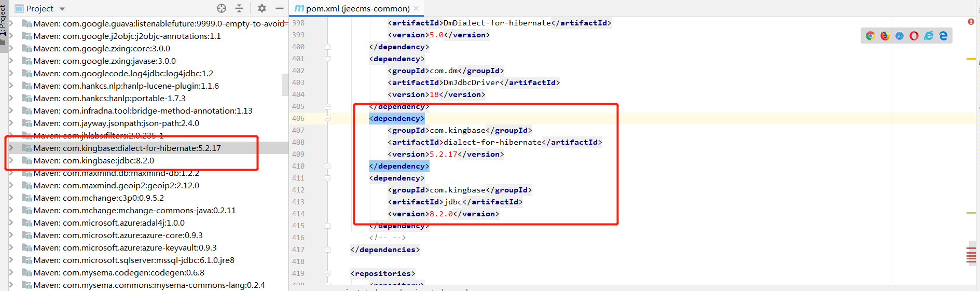Click the closing dependencies tag on line 417
The width and height of the screenshot is (980, 291).
pyautogui.click(x=385, y=250)
